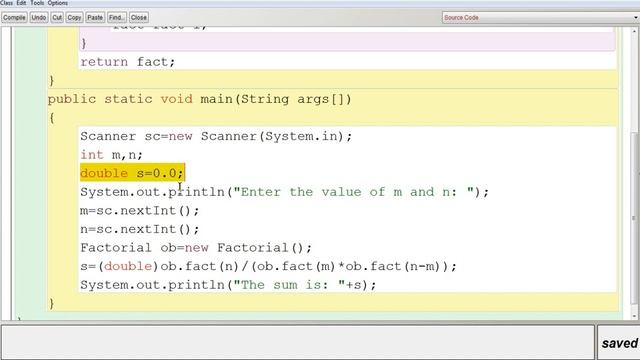The image size is (640, 360).
Task: Open the Options menu
Action: pyautogui.click(x=58, y=3)
